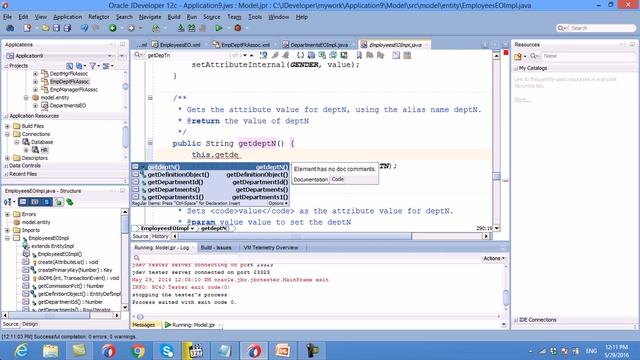
Task: Click the green Back navigation icon
Action: click(x=113, y=28)
